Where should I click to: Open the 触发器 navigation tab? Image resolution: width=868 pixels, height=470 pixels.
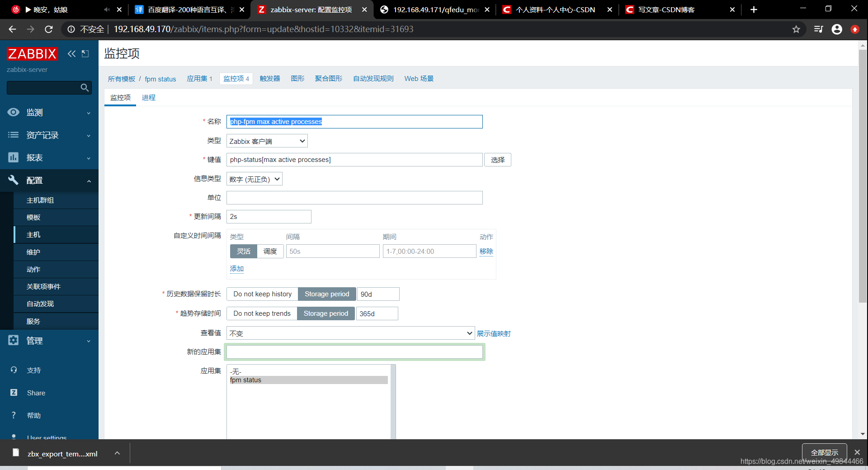pos(270,79)
